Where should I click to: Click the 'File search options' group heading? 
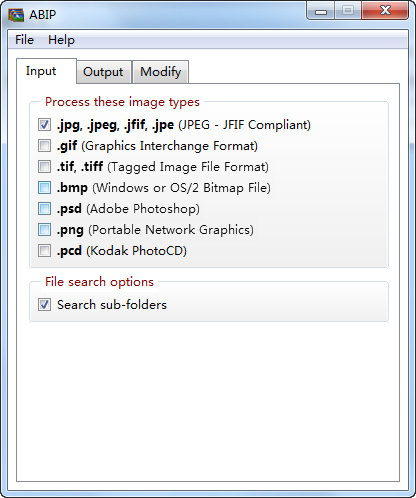coord(99,282)
